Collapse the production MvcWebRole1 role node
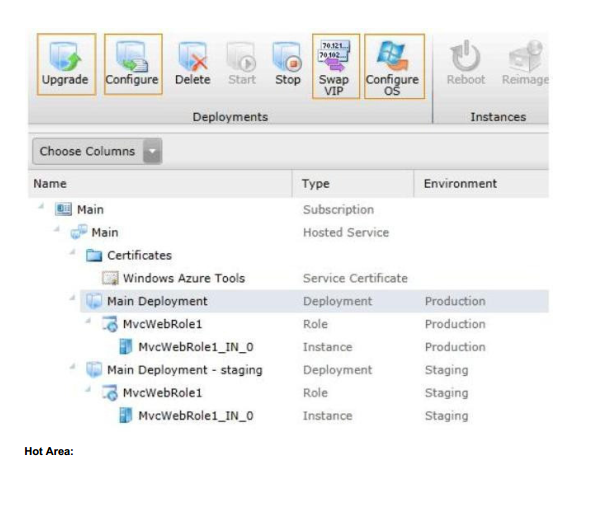The height and width of the screenshot is (510, 610). click(x=88, y=321)
